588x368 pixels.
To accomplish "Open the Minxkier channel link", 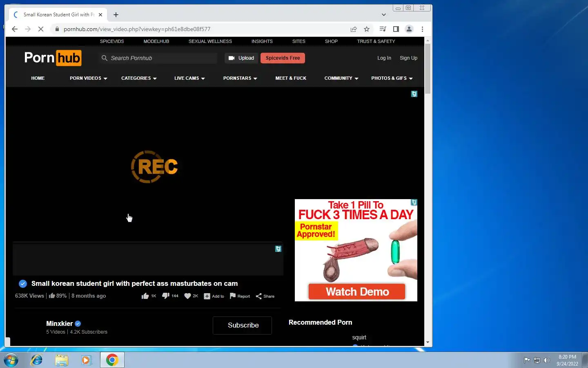I will [60, 323].
